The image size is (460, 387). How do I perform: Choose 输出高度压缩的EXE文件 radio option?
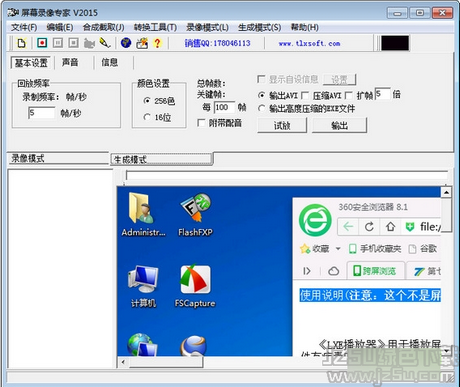(x=262, y=108)
